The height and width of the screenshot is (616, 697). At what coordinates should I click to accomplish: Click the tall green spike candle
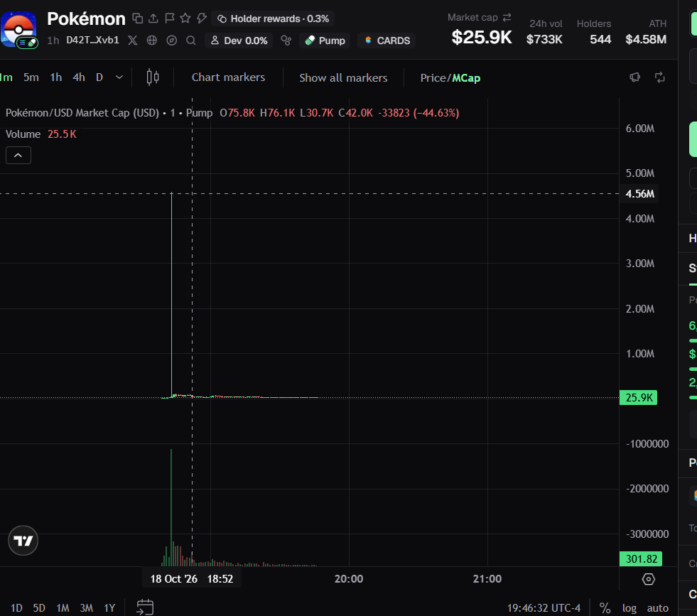171,294
